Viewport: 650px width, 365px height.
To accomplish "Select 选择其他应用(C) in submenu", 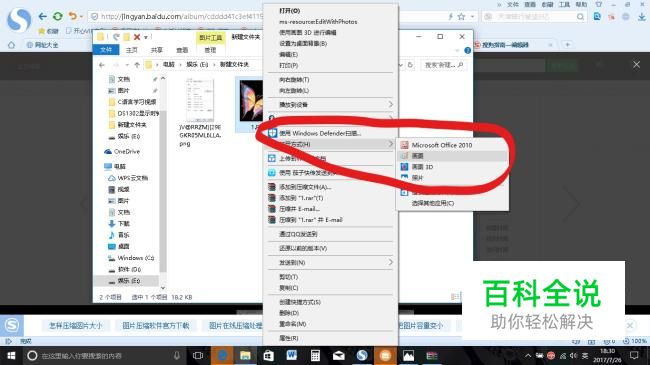I will click(x=433, y=203).
